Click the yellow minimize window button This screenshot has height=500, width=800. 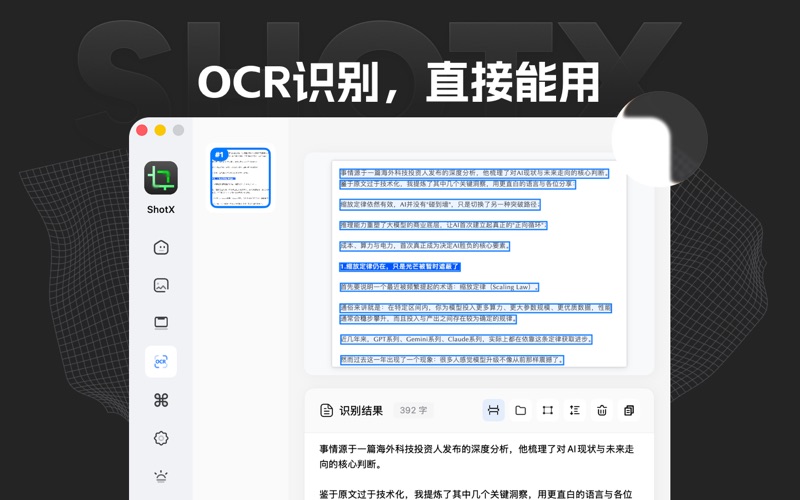click(x=160, y=130)
